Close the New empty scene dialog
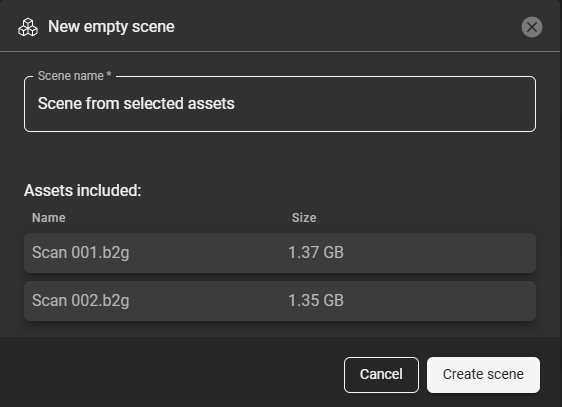 (532, 27)
